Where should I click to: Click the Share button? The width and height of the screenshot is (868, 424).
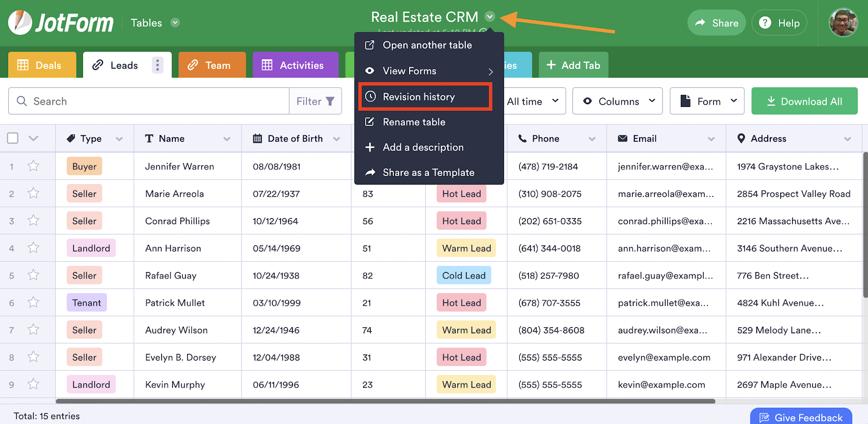[717, 23]
